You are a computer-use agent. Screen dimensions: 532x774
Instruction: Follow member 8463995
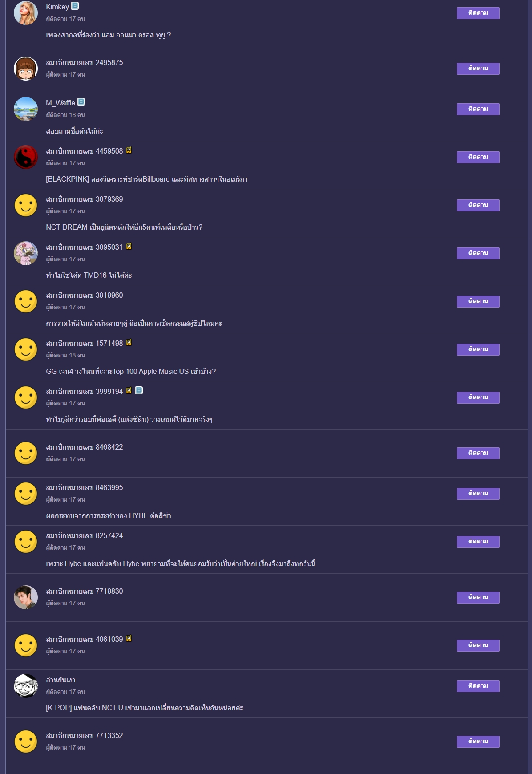[x=478, y=494]
